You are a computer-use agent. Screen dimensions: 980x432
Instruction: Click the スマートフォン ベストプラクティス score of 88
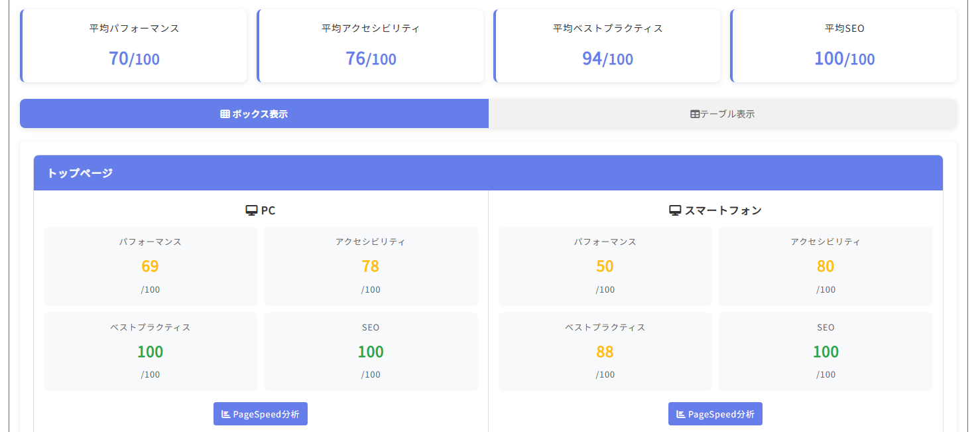pyautogui.click(x=605, y=352)
